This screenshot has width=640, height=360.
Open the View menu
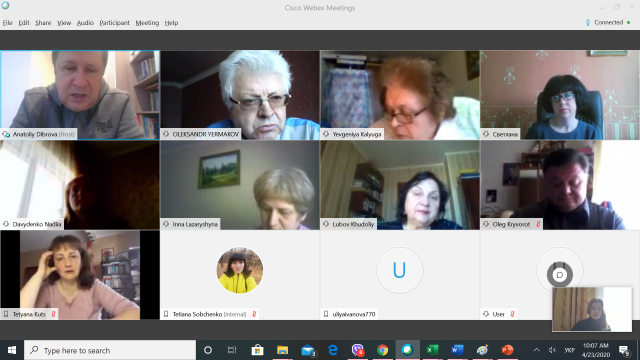coord(64,23)
